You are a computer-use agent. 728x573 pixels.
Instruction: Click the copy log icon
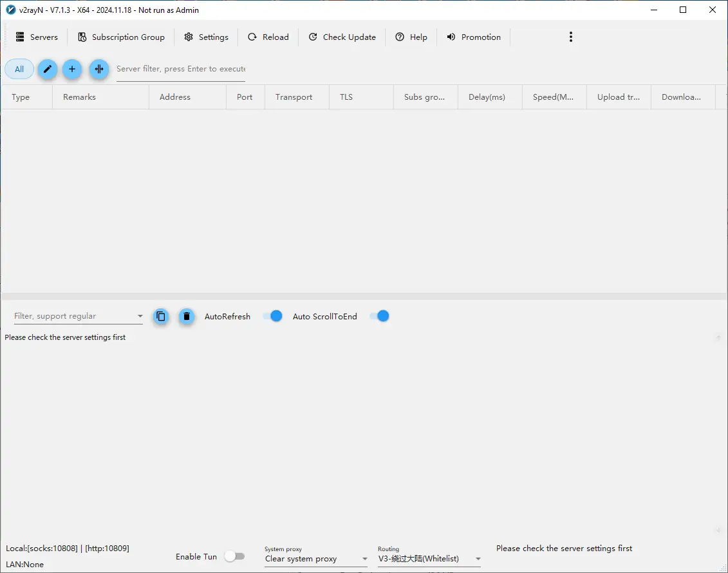(161, 317)
